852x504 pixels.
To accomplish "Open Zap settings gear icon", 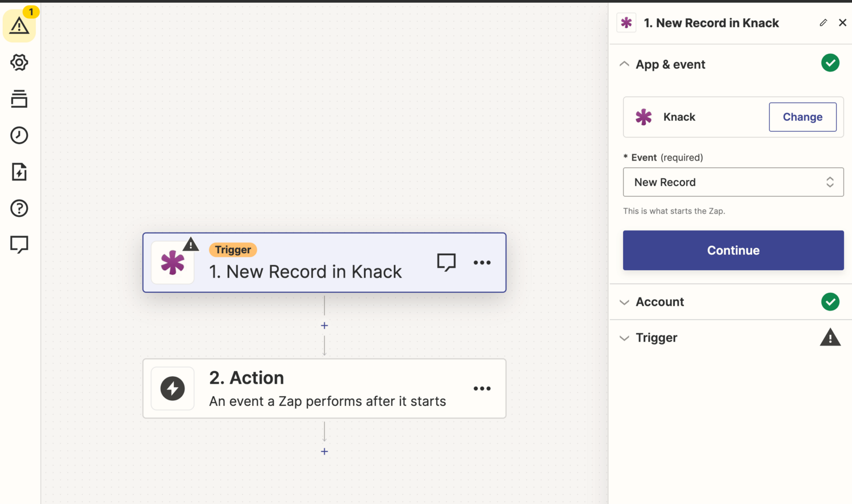I will click(x=19, y=62).
